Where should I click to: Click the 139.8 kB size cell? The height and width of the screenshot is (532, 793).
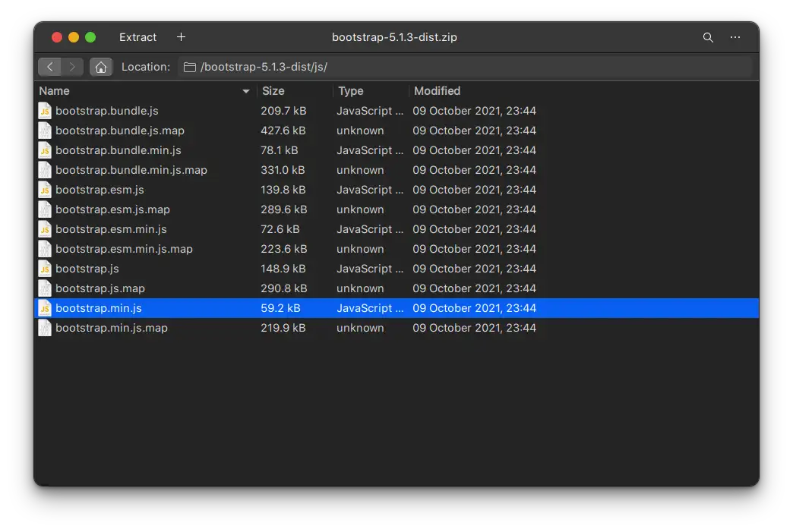point(283,190)
